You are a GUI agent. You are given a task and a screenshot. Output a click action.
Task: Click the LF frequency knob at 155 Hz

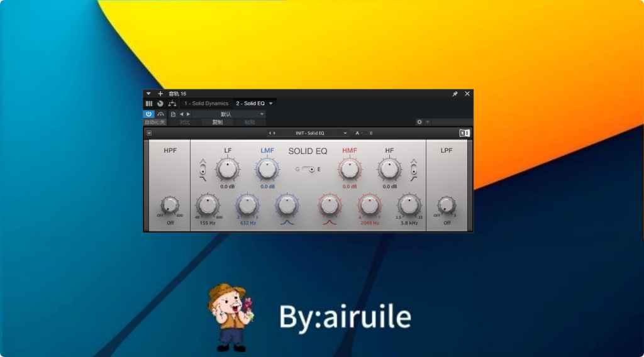pyautogui.click(x=208, y=206)
